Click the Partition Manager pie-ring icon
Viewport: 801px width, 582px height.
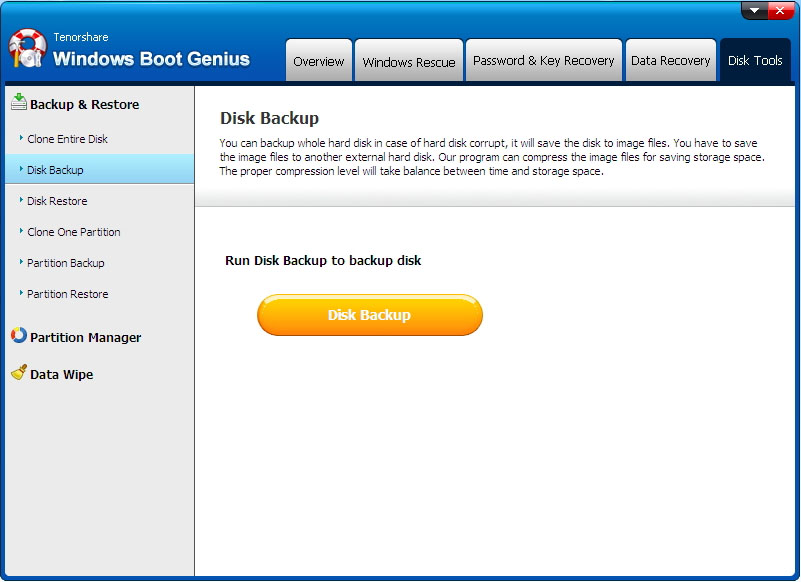click(x=18, y=337)
